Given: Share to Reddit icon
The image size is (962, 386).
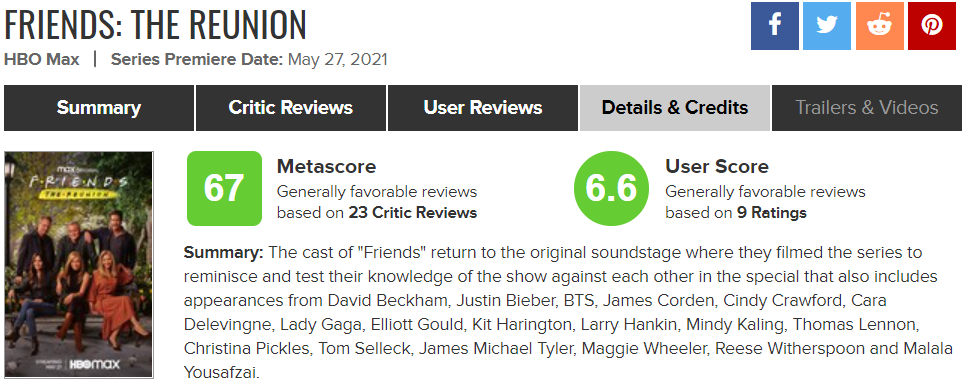Looking at the screenshot, I should click(880, 26).
